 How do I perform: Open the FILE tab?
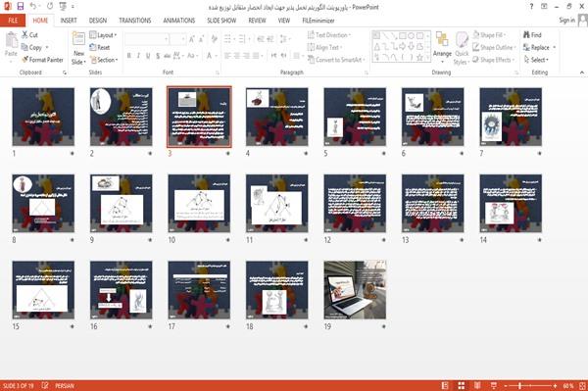click(x=13, y=21)
